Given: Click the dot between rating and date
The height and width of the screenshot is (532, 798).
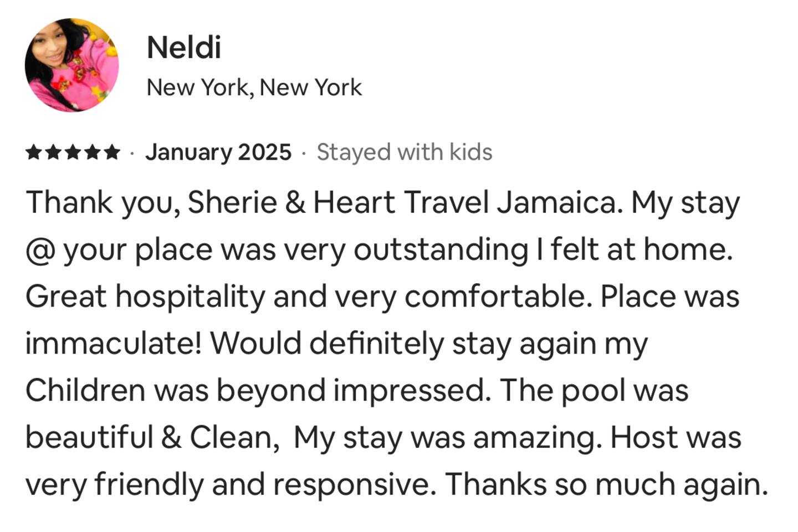Looking at the screenshot, I should (132, 153).
